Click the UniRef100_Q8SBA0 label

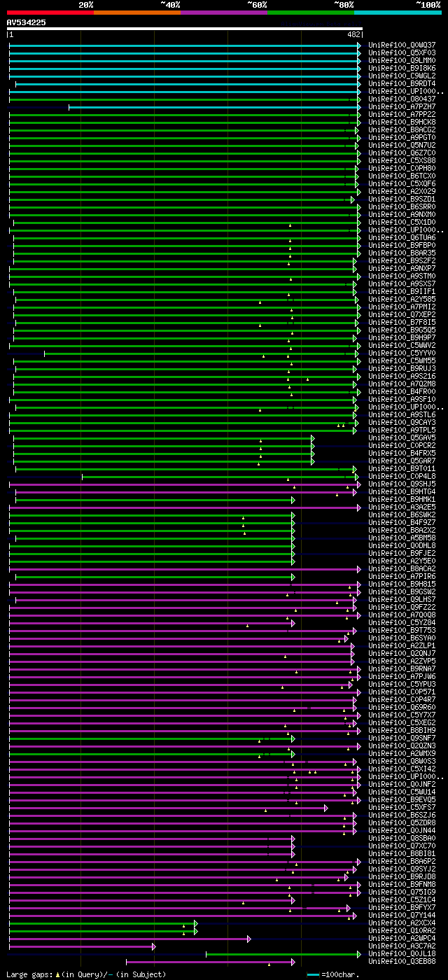[402, 838]
